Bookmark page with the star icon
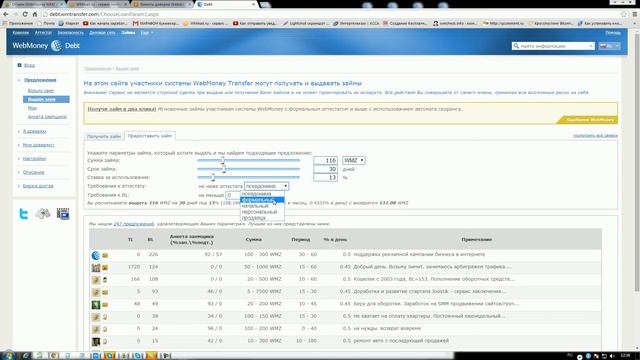Image resolution: width=640 pixels, height=360 pixels. 624,14
